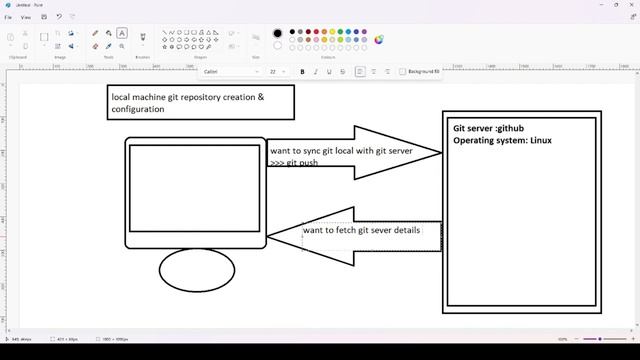640x360 pixels.
Task: Open the shape fill dropdown
Action: tap(233, 47)
